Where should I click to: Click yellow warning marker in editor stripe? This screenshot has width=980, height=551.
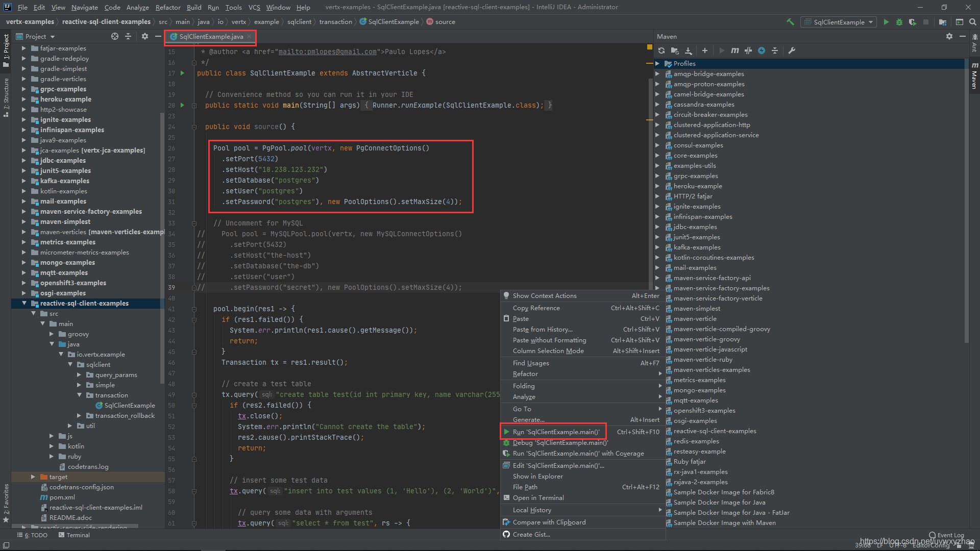tap(649, 47)
